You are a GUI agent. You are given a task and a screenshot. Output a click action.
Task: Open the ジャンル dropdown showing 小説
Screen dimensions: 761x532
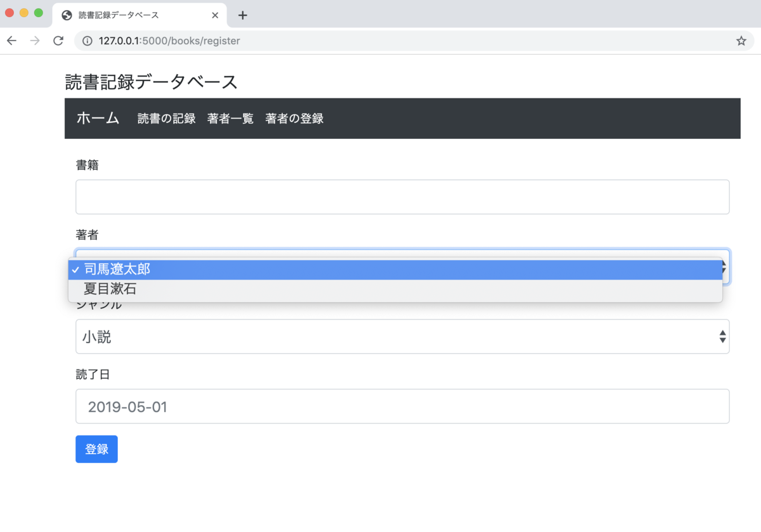click(402, 336)
